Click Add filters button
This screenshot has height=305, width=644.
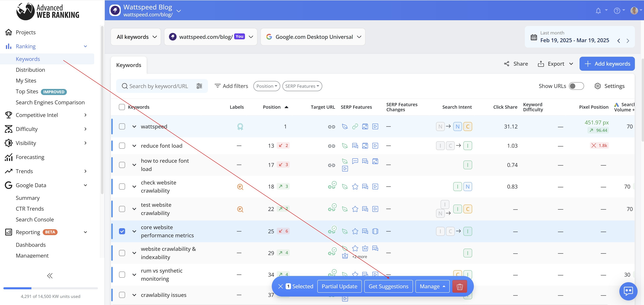pos(231,86)
